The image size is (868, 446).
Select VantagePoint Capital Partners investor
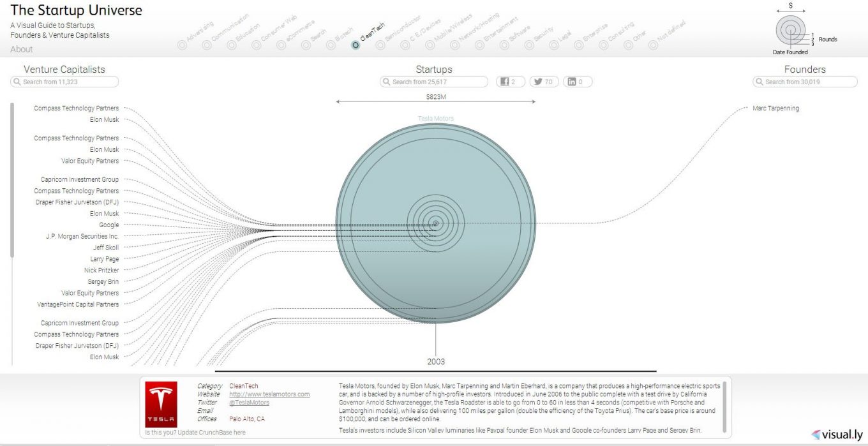(x=78, y=304)
